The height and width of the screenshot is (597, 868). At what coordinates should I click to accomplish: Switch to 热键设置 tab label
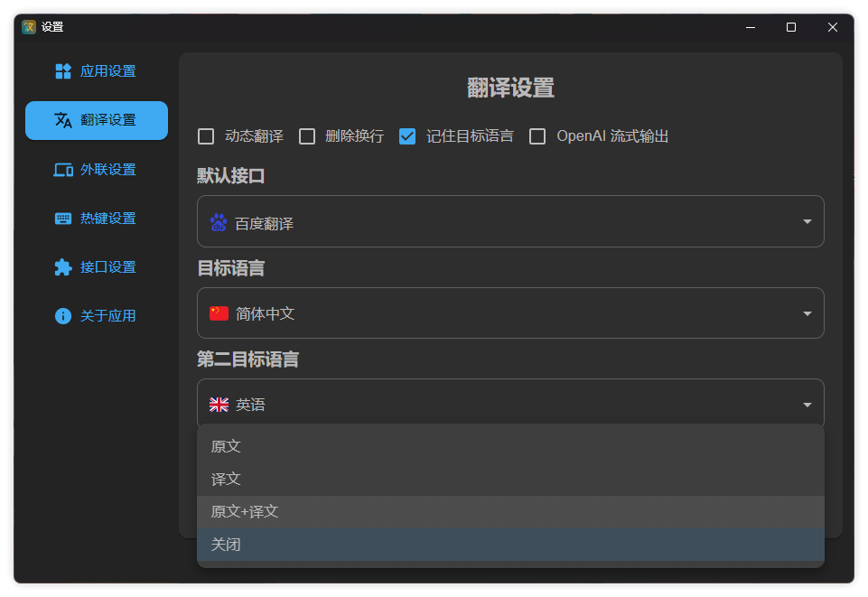(x=108, y=219)
